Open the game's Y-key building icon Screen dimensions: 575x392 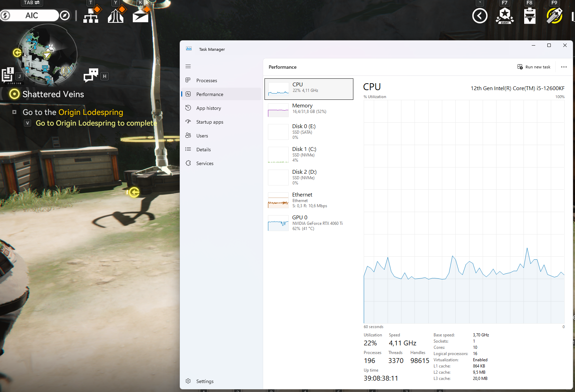[x=116, y=16]
